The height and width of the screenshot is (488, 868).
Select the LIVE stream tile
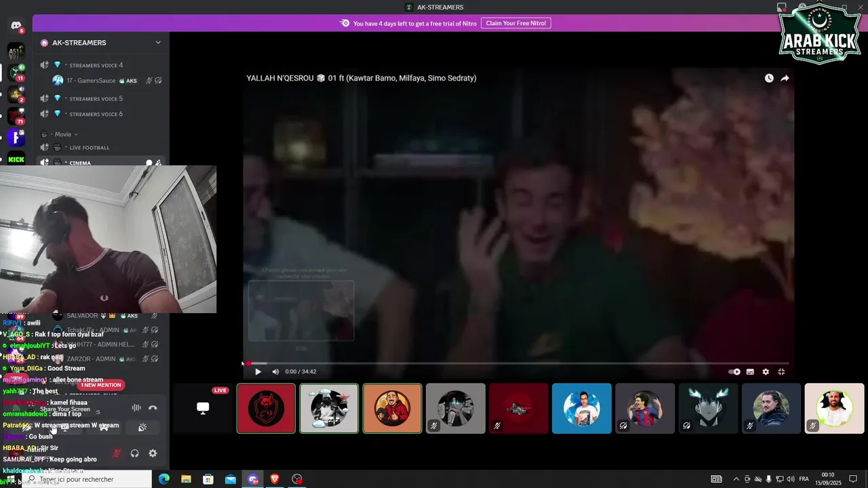click(x=203, y=408)
